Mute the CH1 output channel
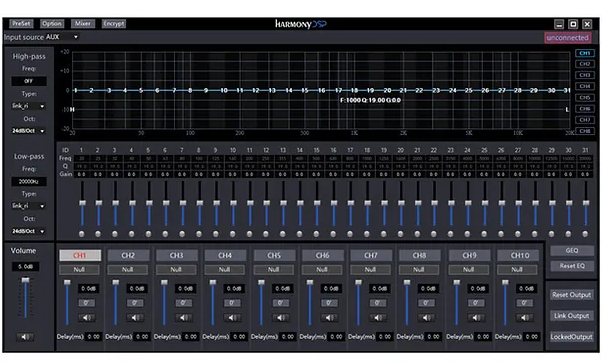The image size is (602, 362). pyautogui.click(x=87, y=318)
